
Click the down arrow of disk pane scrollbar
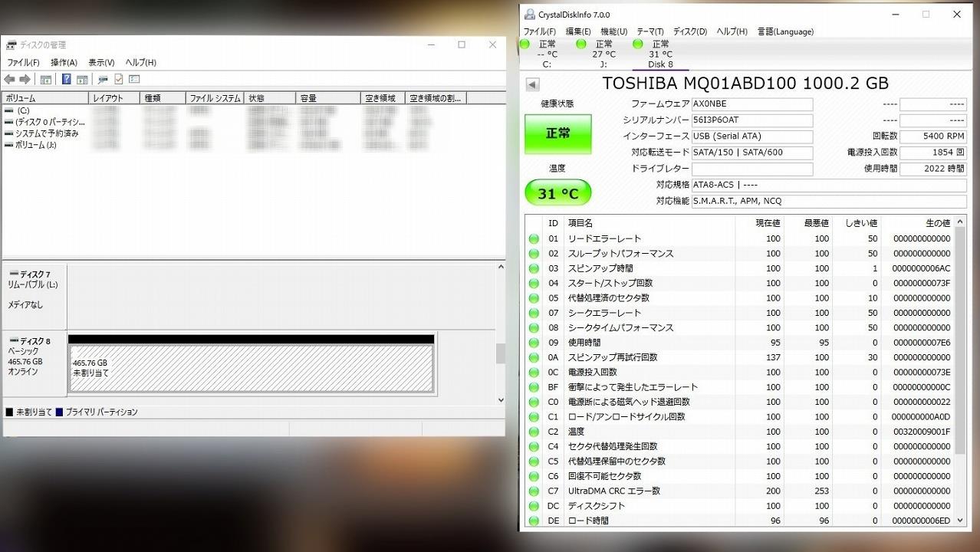(501, 399)
